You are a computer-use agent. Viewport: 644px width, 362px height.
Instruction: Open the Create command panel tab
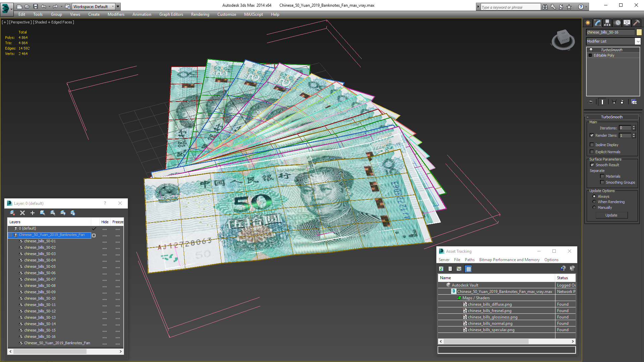click(588, 23)
